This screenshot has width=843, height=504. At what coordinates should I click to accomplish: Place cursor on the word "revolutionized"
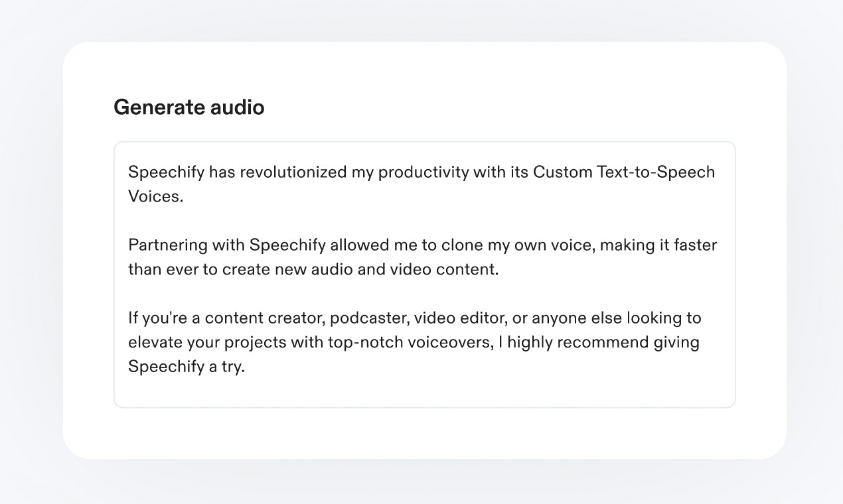(293, 172)
